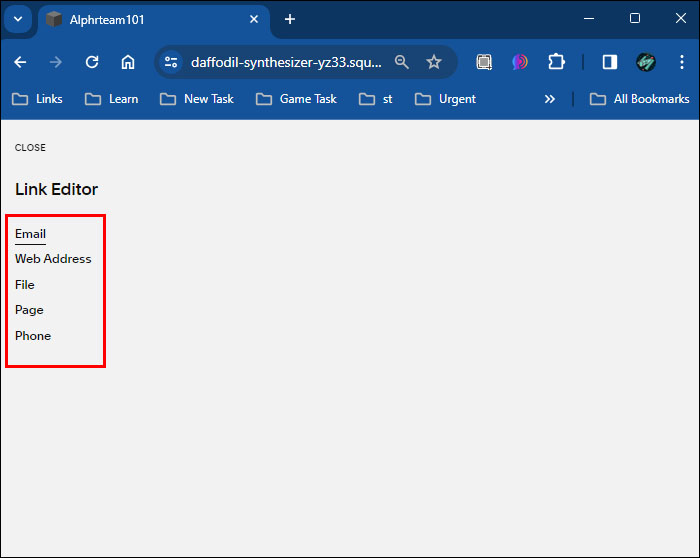
Task: Select the Page link type
Action: 29,310
